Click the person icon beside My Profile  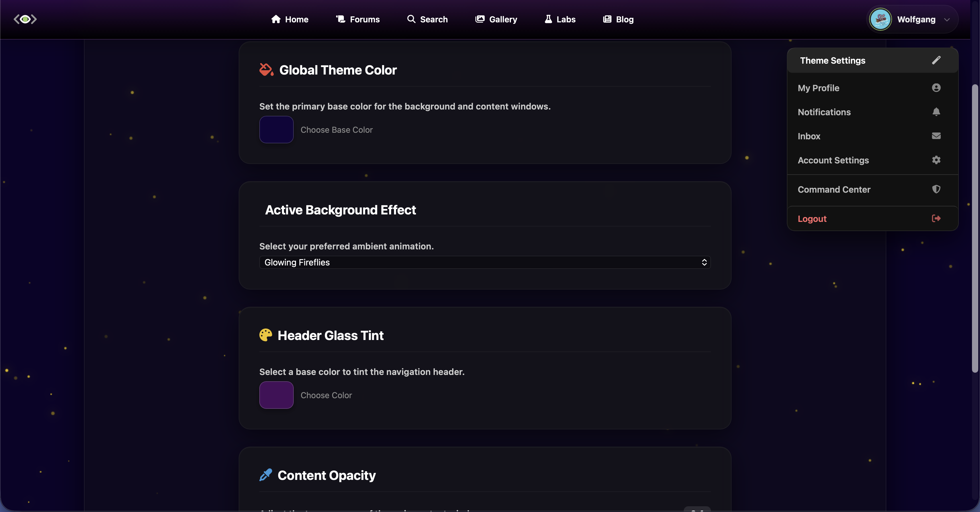point(936,87)
